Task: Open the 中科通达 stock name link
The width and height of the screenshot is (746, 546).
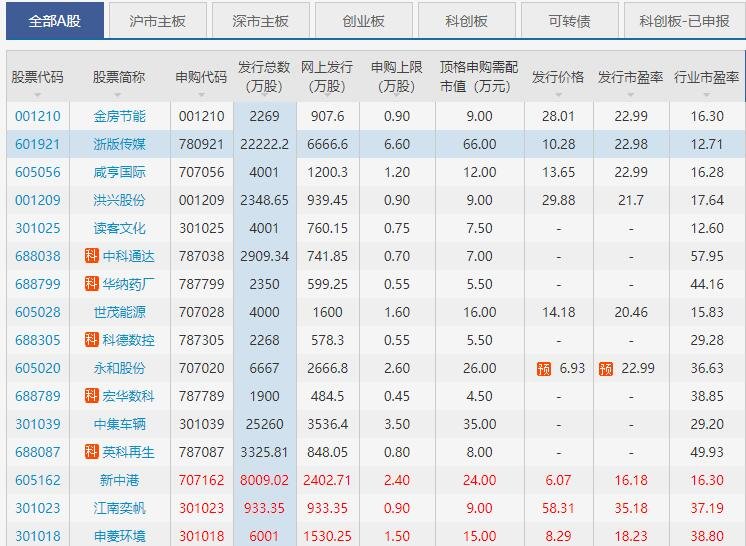Action: coord(128,256)
